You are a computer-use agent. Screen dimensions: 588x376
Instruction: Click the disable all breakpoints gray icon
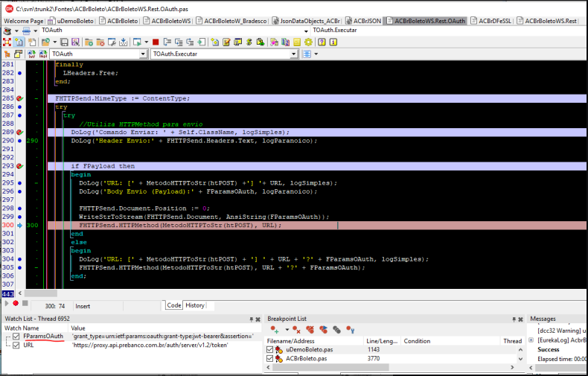pos(336,330)
